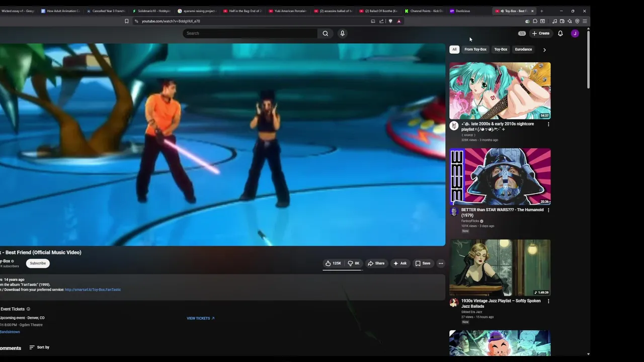Switch to ayanami raising project tab
The height and width of the screenshot is (362, 644).
pyautogui.click(x=197, y=11)
